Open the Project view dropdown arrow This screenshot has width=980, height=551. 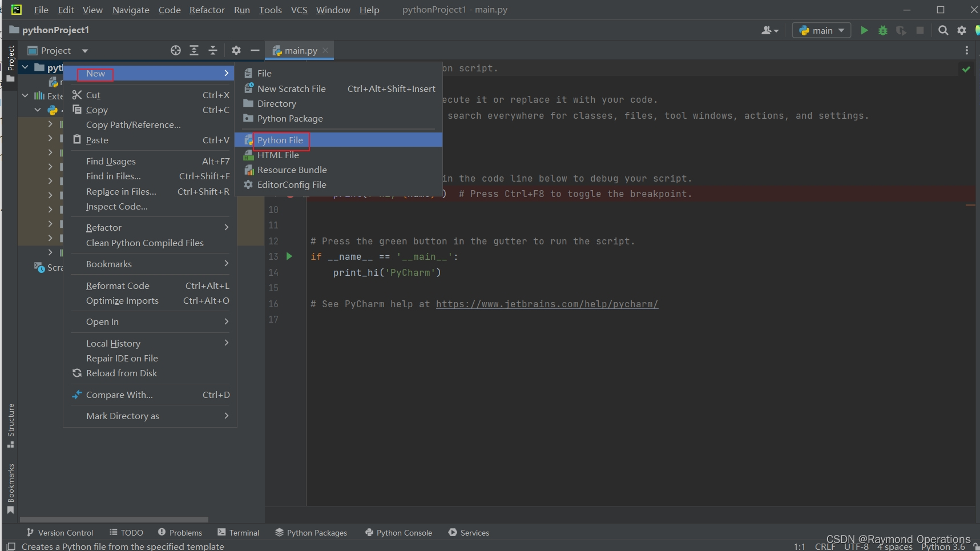85,51
